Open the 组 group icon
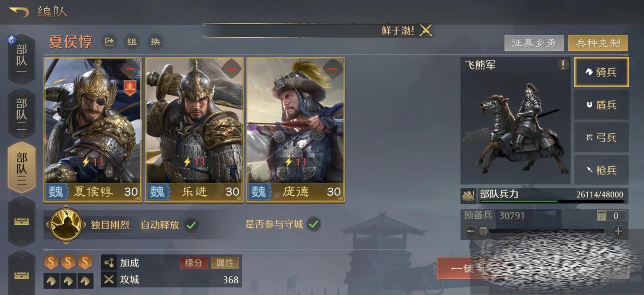 coord(132,42)
